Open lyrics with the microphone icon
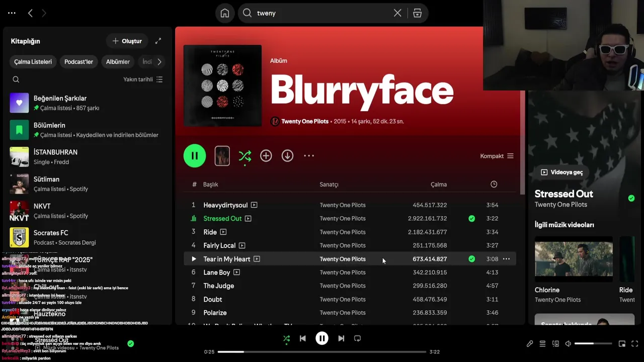Screen dimensions: 644x362 click(530, 344)
